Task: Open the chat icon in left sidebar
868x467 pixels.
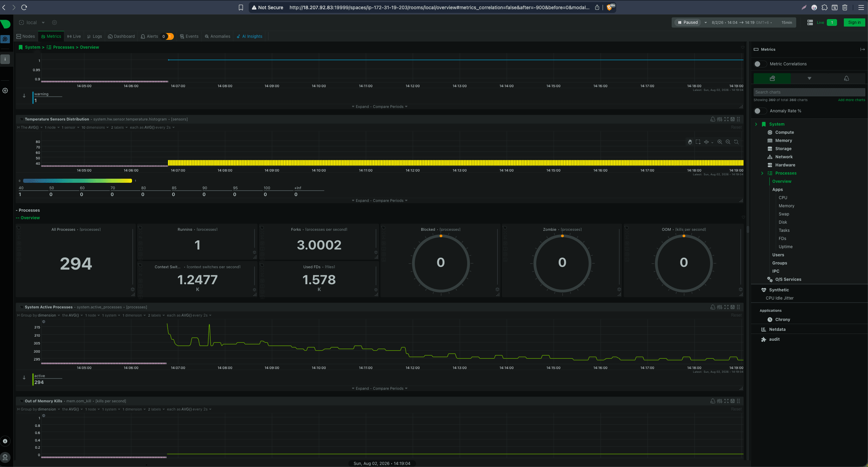Action: point(5,39)
